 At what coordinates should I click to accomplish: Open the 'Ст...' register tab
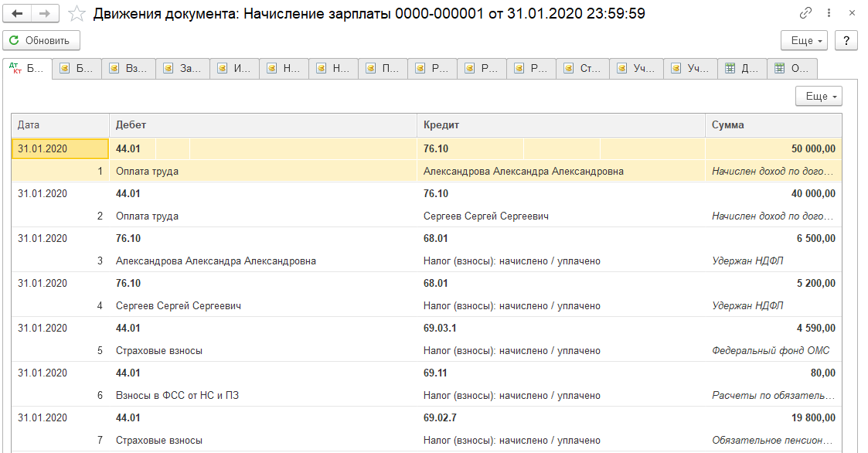[x=582, y=69]
